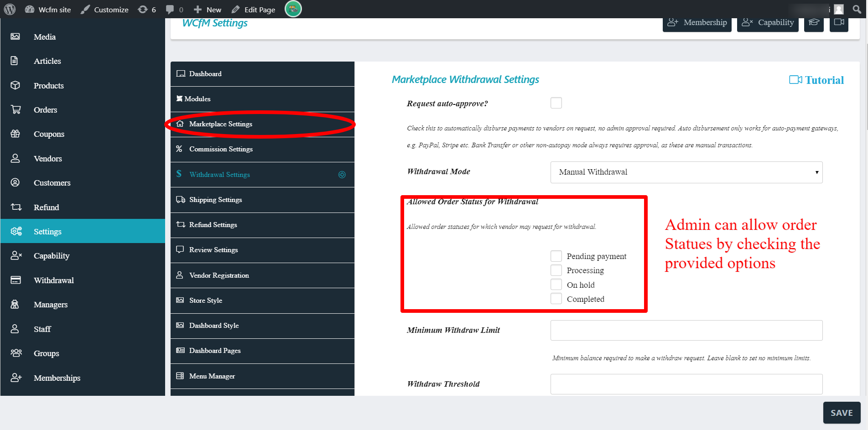Click the Managers icon in sidebar

(15, 304)
